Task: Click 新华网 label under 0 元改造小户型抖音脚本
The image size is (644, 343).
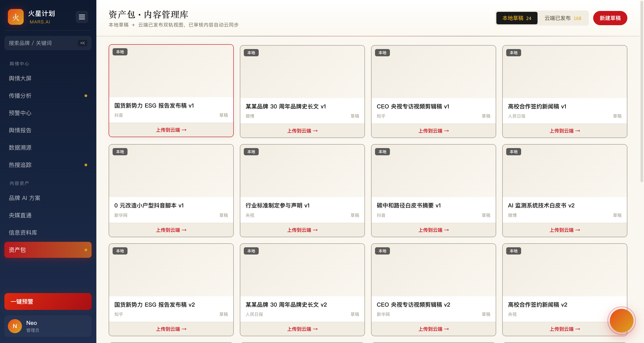Action: (x=121, y=215)
